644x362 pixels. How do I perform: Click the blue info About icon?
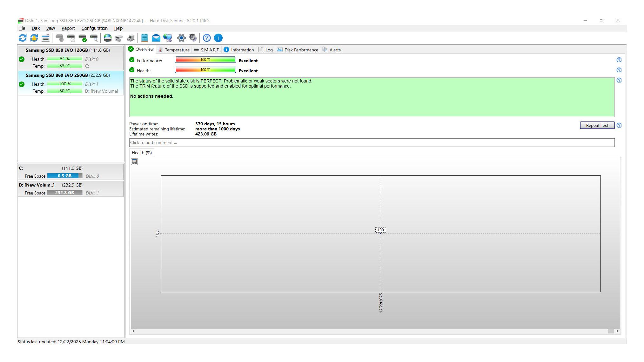[218, 38]
